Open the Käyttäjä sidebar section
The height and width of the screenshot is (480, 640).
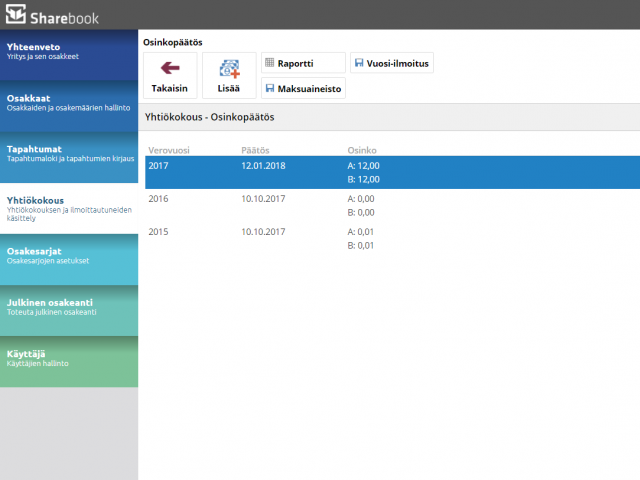69,362
